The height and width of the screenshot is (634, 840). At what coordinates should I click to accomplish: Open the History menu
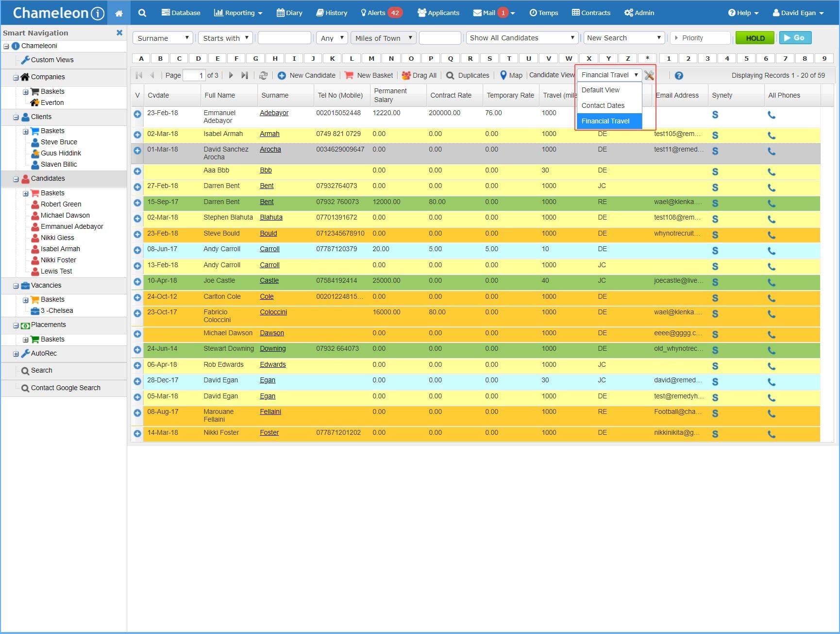pos(332,13)
